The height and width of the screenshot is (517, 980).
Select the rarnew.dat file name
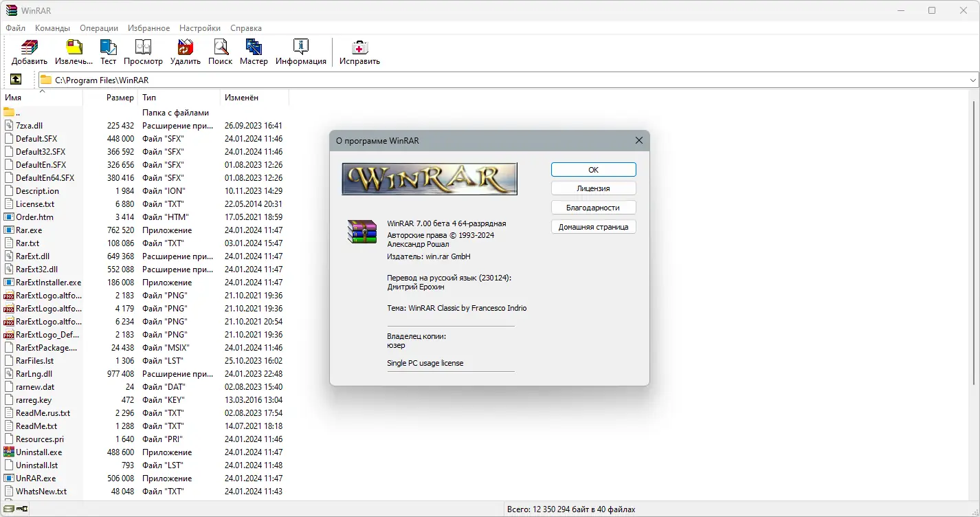click(35, 387)
